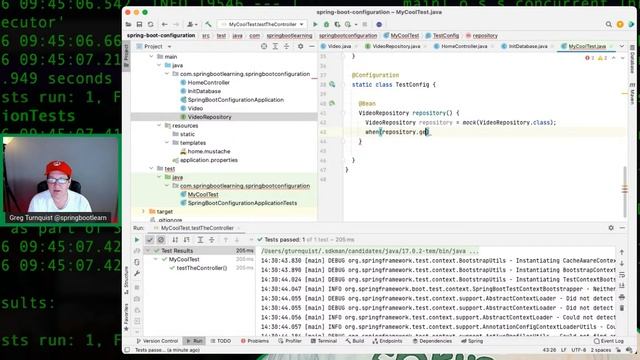Open Search Everywhere magnifier icon

609,24
